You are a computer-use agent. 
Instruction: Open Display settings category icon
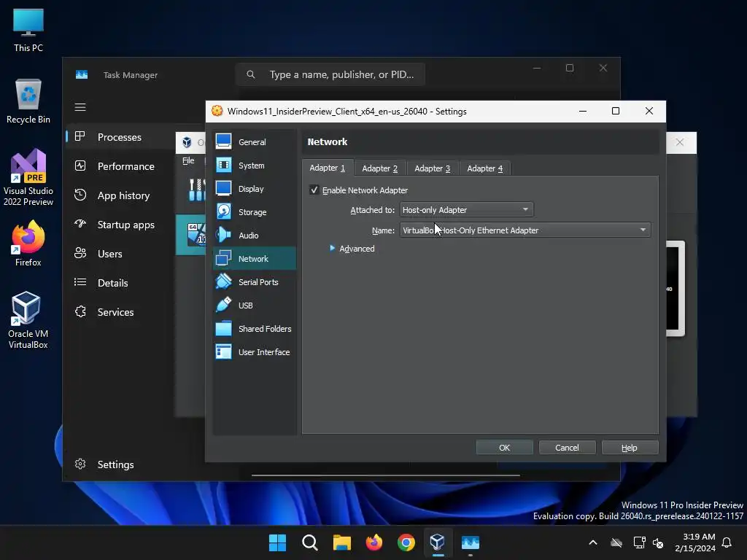[x=223, y=188]
